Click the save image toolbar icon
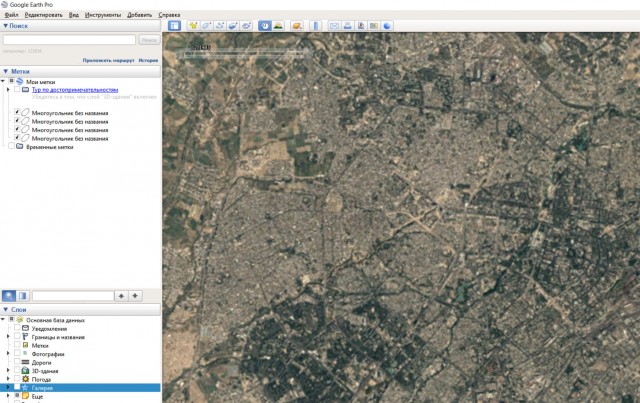Image resolution: width=640 pixels, height=403 pixels. click(361, 26)
